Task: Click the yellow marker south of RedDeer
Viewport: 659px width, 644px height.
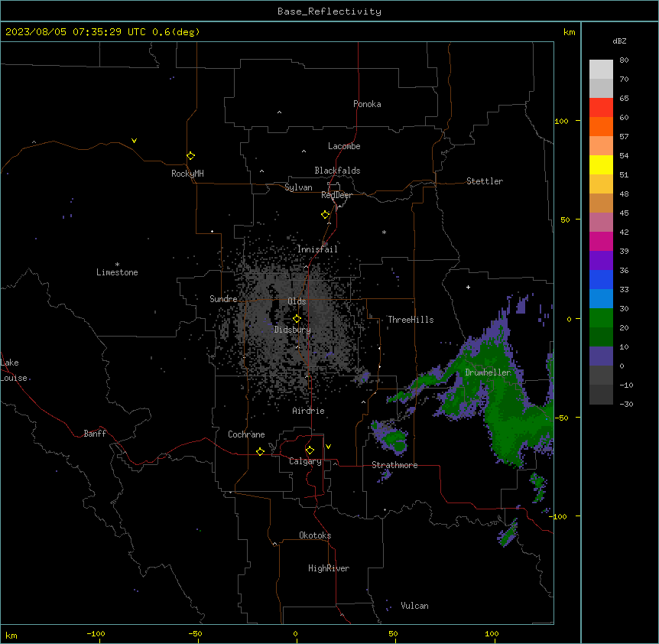Action: tap(326, 215)
